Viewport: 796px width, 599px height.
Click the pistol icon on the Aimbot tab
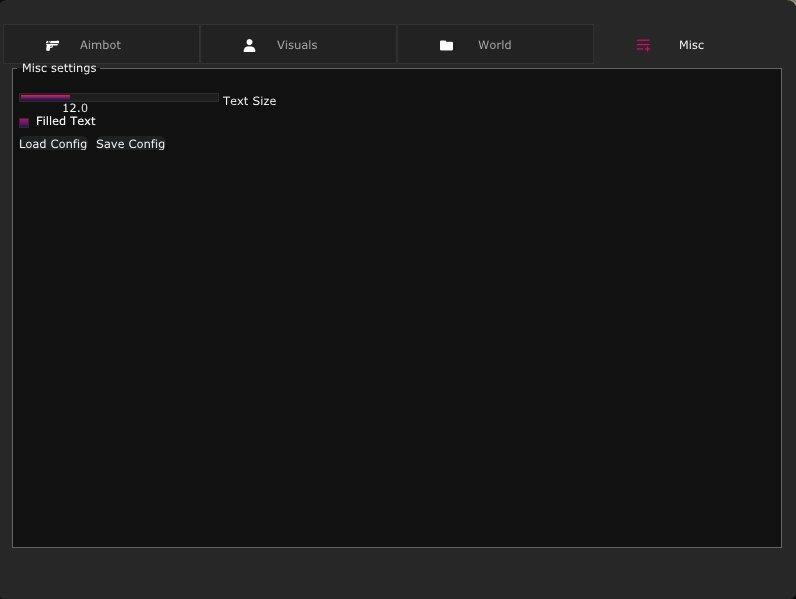point(52,46)
